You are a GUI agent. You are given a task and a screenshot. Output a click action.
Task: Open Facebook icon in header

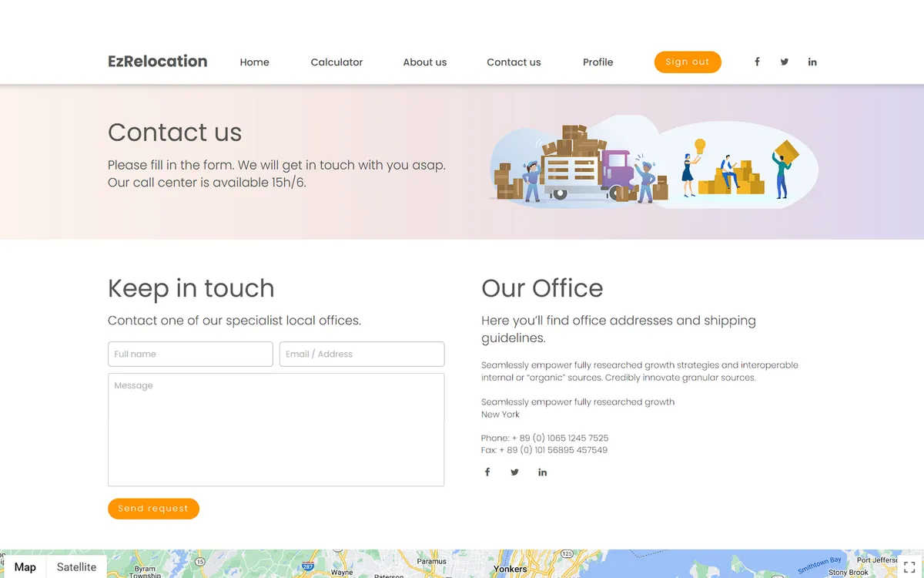point(757,62)
